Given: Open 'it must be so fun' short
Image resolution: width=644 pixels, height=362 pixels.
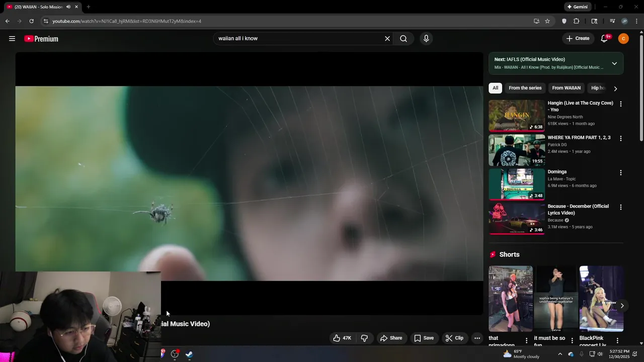Looking at the screenshot, I should [556, 299].
